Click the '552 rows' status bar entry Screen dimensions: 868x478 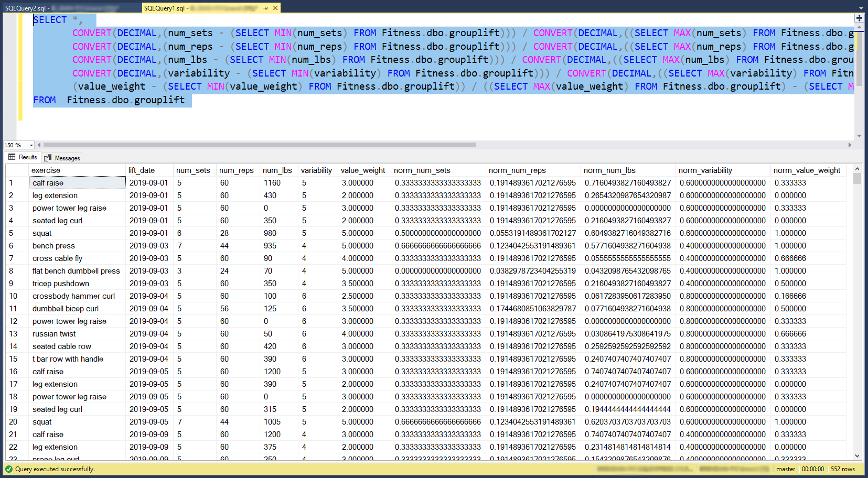click(843, 469)
